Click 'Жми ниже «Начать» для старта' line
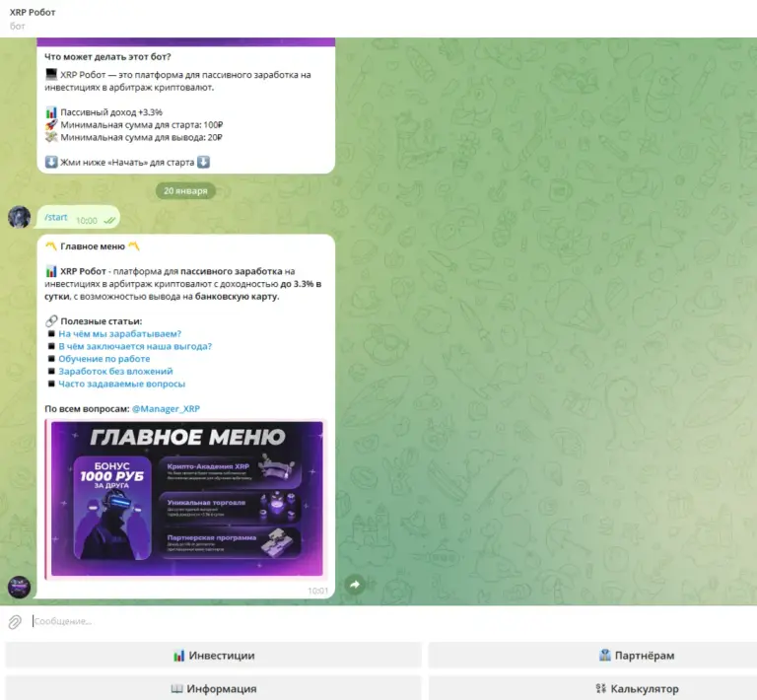The height and width of the screenshot is (700, 757). click(x=127, y=163)
